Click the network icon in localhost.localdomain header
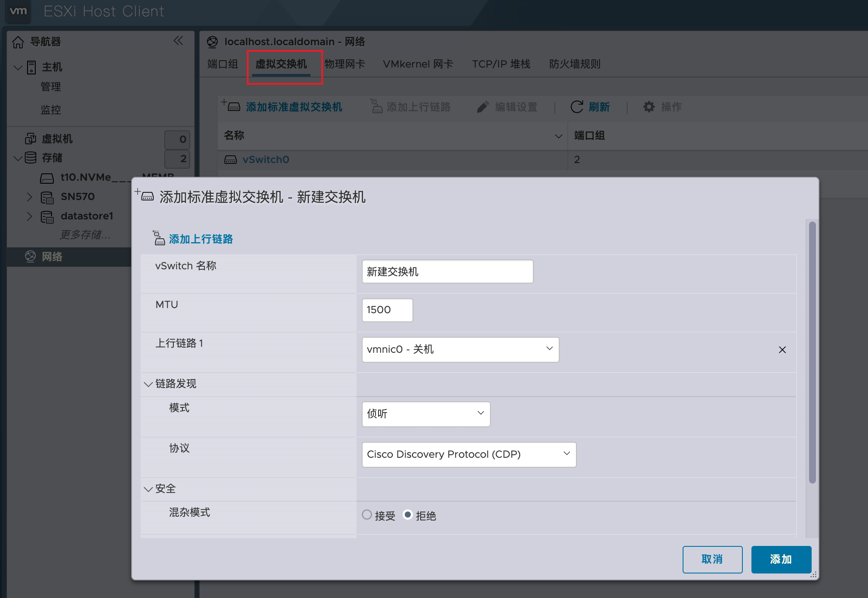 tap(212, 42)
